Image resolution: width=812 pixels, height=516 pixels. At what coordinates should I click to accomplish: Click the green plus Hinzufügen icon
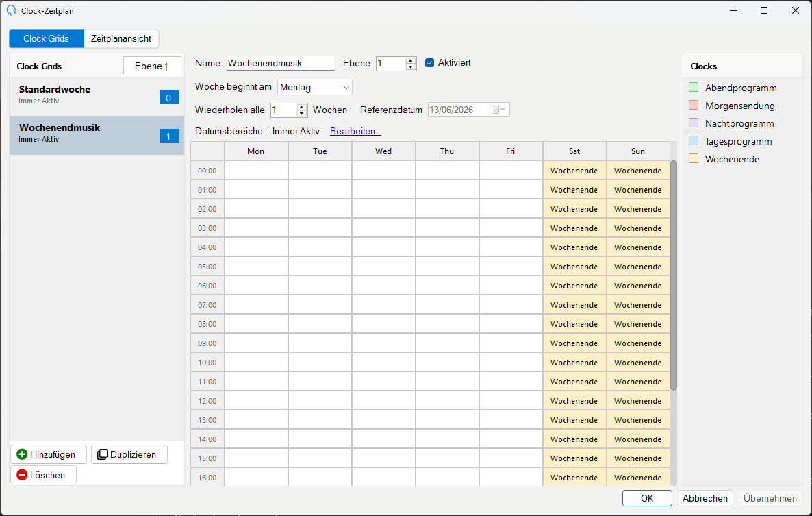[22, 454]
